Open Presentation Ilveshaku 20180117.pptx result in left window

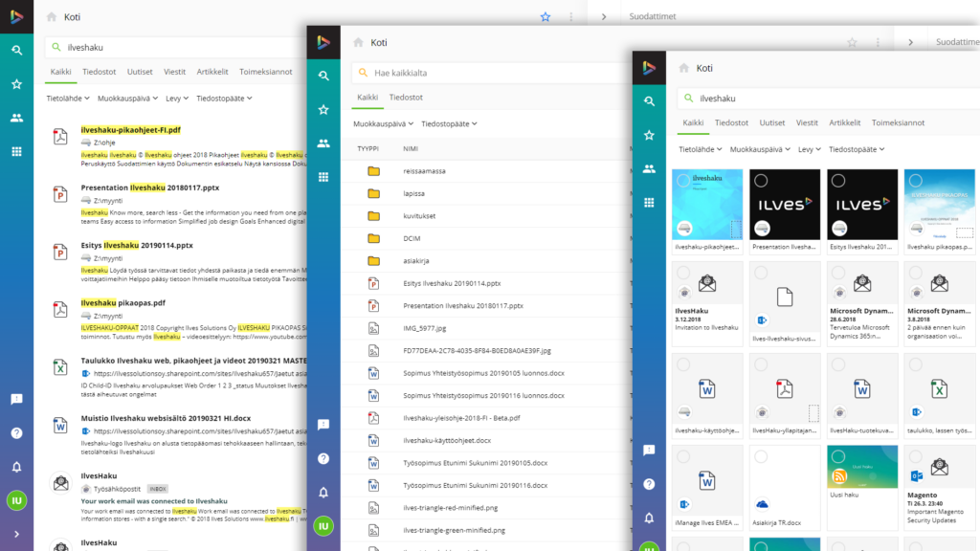150,187
